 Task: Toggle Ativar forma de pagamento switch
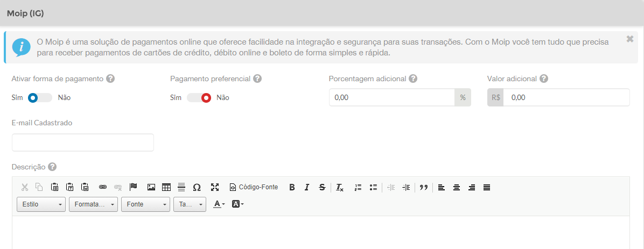40,98
